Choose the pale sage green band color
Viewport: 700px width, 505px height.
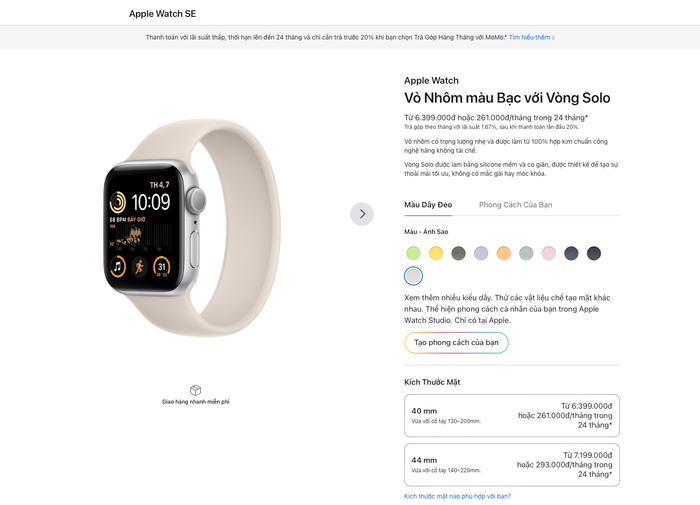(x=526, y=253)
